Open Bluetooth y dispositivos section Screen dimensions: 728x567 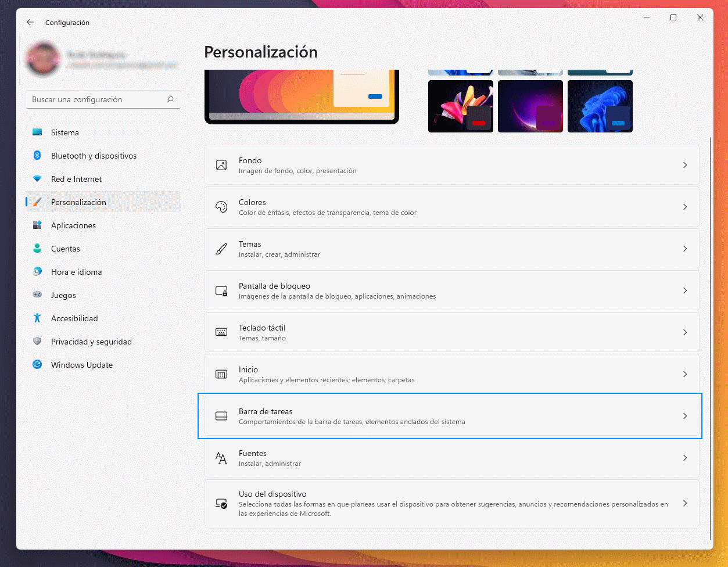point(103,156)
